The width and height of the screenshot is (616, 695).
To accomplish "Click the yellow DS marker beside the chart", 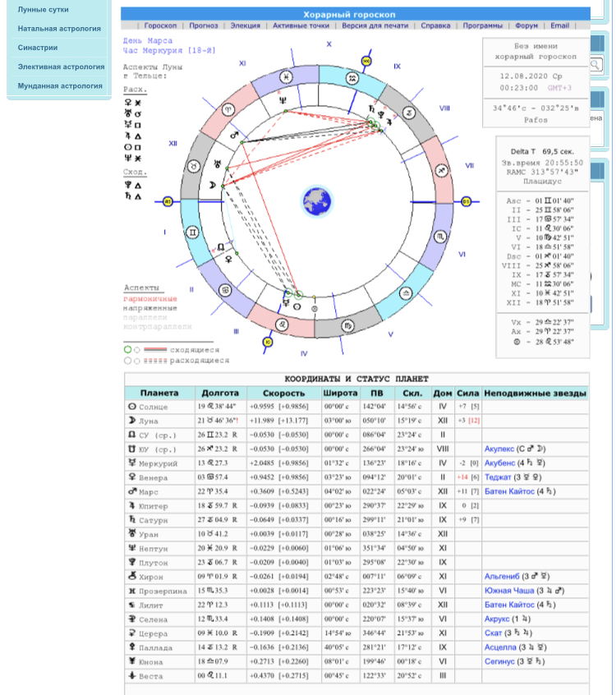I will [467, 201].
